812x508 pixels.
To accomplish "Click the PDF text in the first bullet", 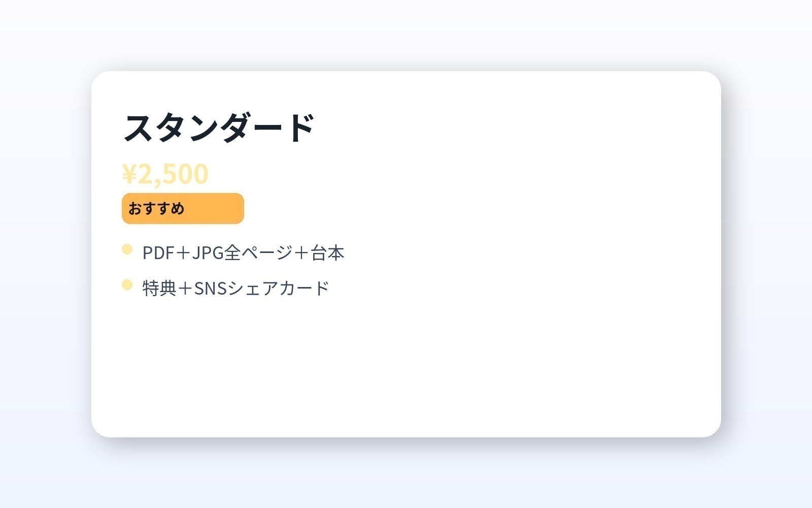I will pos(158,251).
